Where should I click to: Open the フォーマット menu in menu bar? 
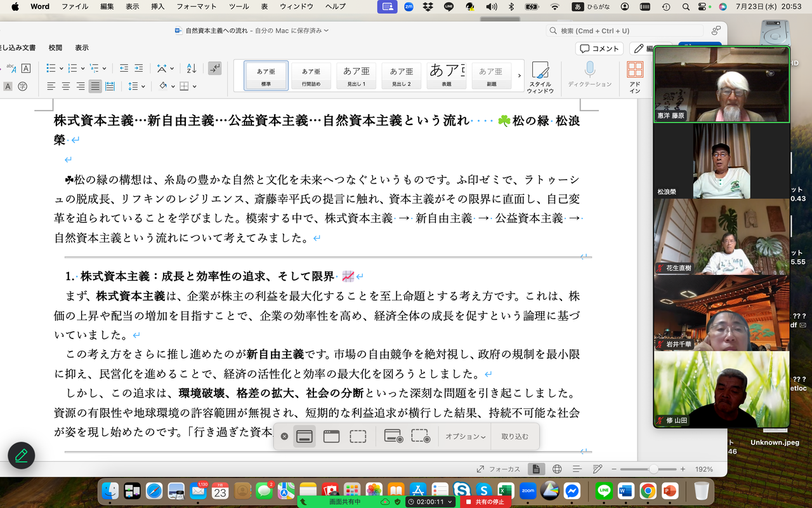click(196, 6)
